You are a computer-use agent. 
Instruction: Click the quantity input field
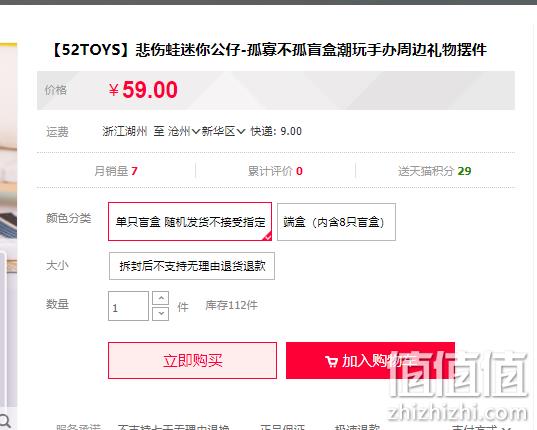(x=128, y=306)
